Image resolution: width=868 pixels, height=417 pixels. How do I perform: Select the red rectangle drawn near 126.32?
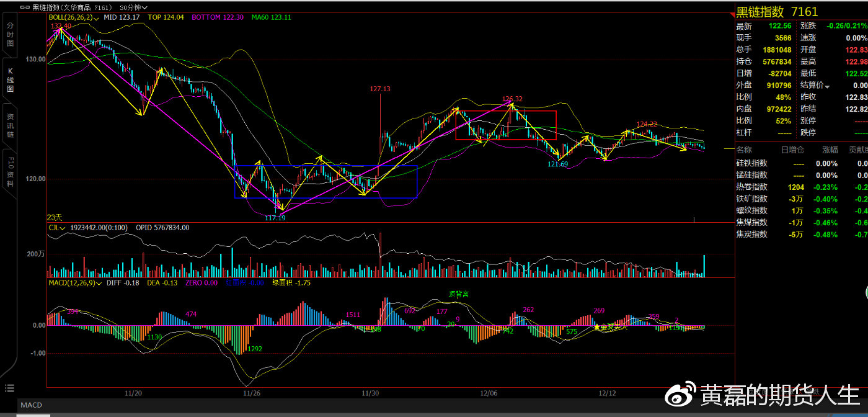coord(506,125)
